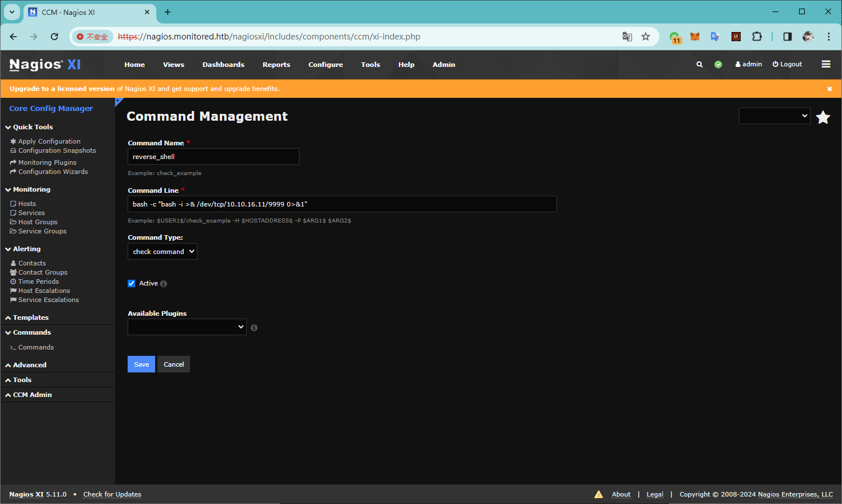Open the Dashboards menu

[223, 65]
